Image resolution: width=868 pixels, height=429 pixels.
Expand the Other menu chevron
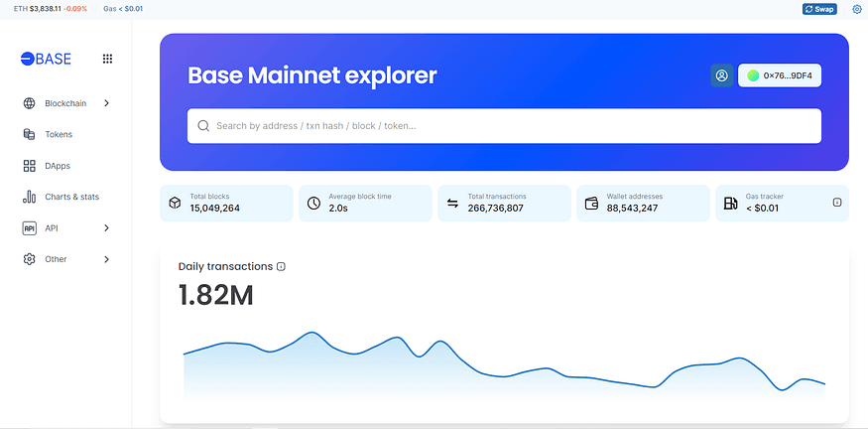(x=107, y=259)
